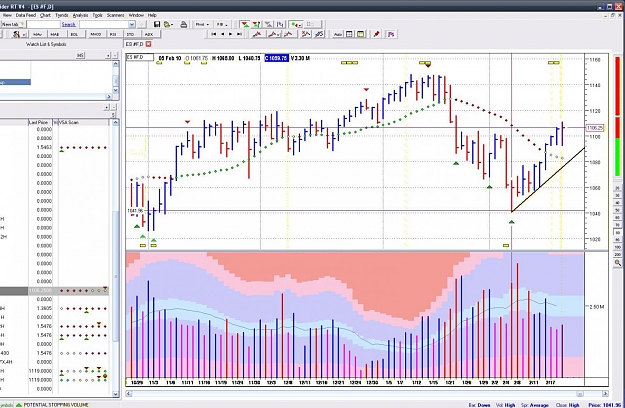Click the Search link
Viewport: 625px width, 408px height.
pyautogui.click(x=69, y=25)
